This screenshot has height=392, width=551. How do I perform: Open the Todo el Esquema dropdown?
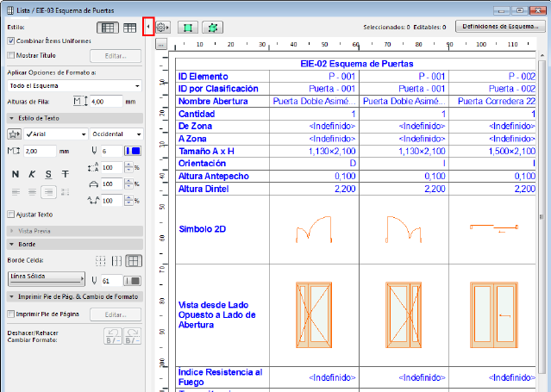point(74,86)
